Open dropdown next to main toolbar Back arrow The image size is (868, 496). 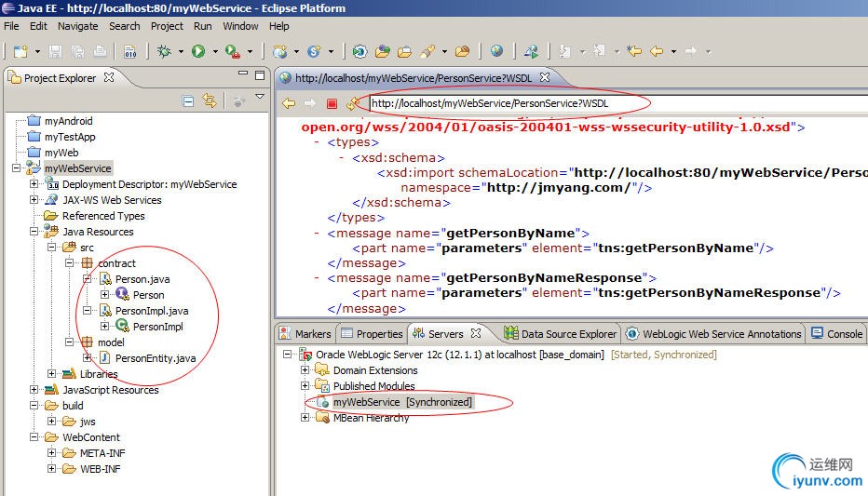point(673,52)
